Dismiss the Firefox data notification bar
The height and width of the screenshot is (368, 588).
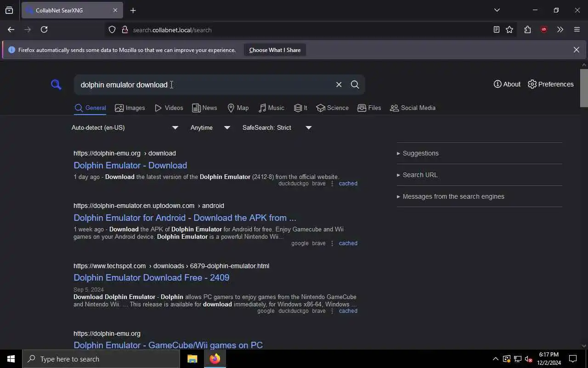coord(577,50)
